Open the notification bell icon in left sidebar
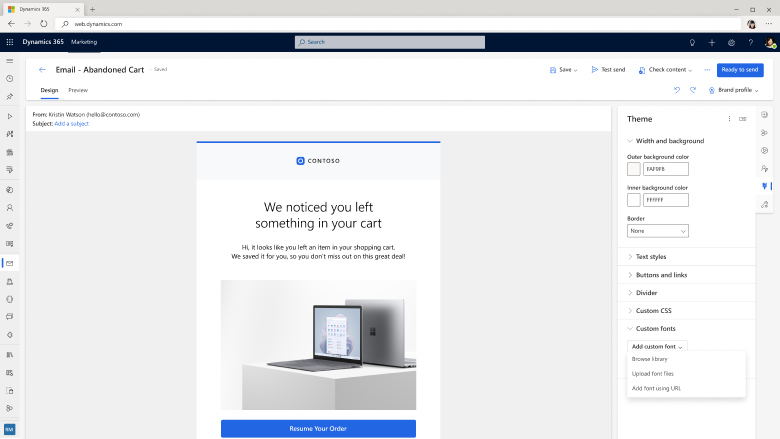 [x=9, y=281]
